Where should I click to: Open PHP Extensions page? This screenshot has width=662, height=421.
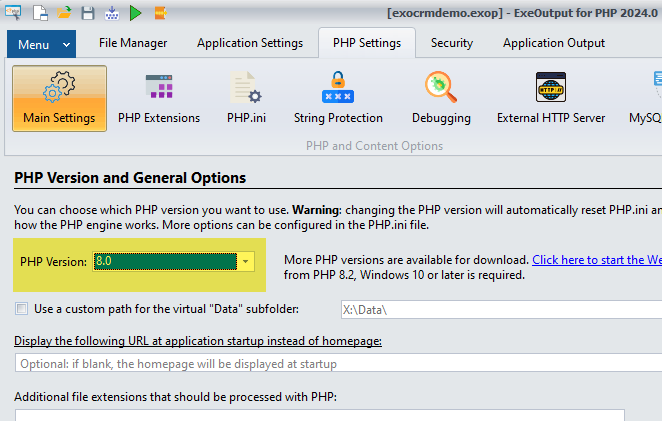click(159, 98)
